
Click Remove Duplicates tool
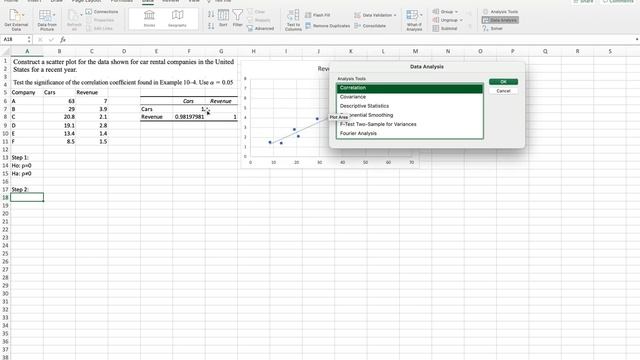coord(328,26)
